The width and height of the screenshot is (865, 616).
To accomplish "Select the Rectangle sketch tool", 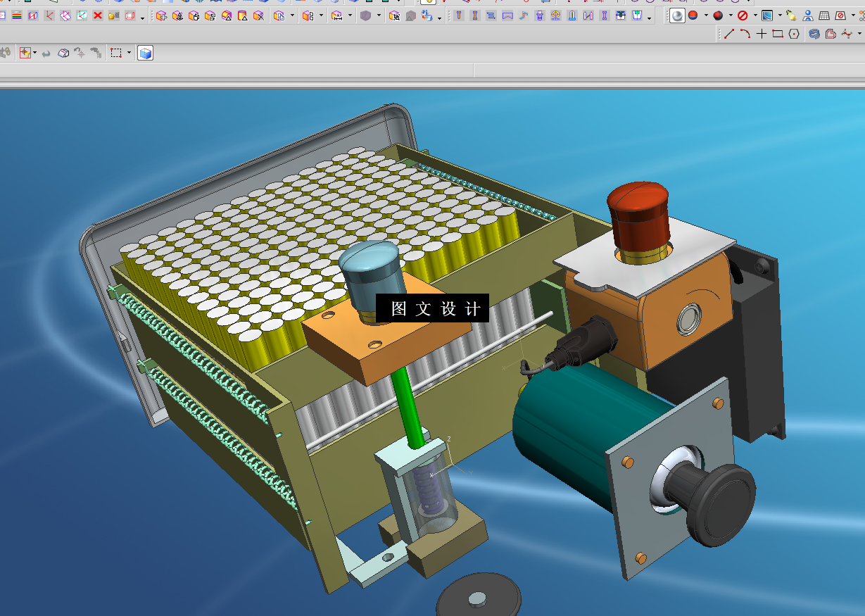I will (x=778, y=33).
